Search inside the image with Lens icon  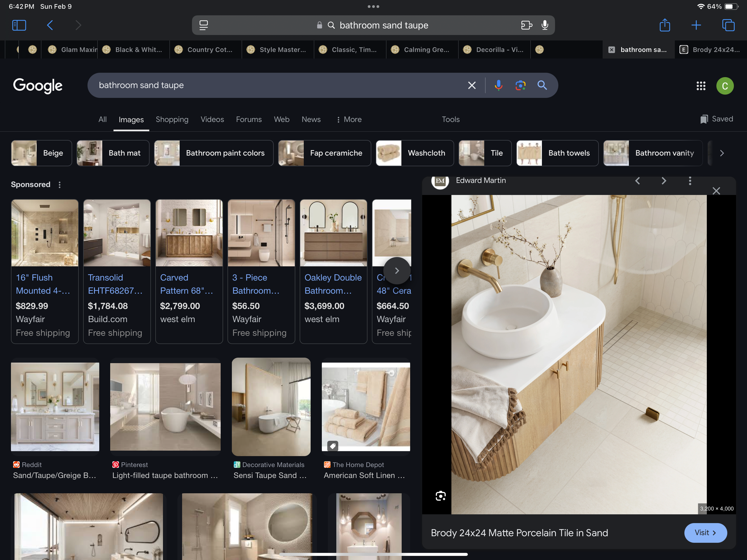click(440, 496)
